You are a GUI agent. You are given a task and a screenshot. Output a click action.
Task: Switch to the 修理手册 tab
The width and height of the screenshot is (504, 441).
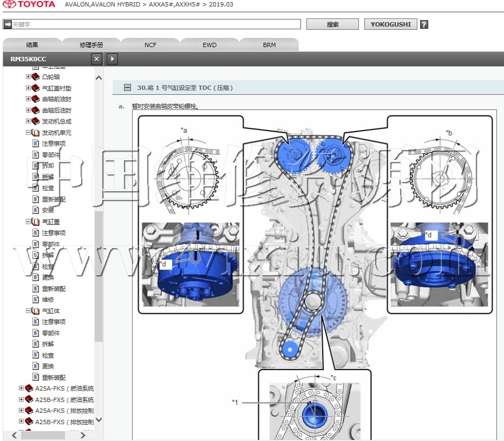[91, 45]
